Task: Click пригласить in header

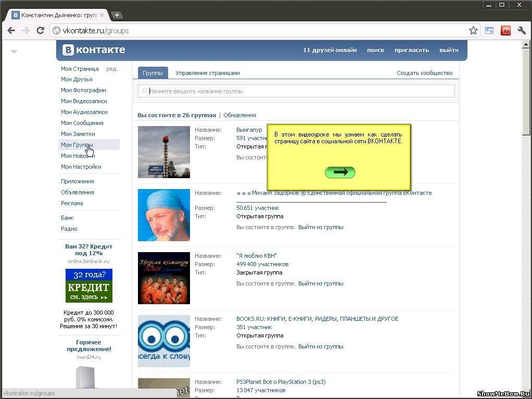Action: (412, 50)
